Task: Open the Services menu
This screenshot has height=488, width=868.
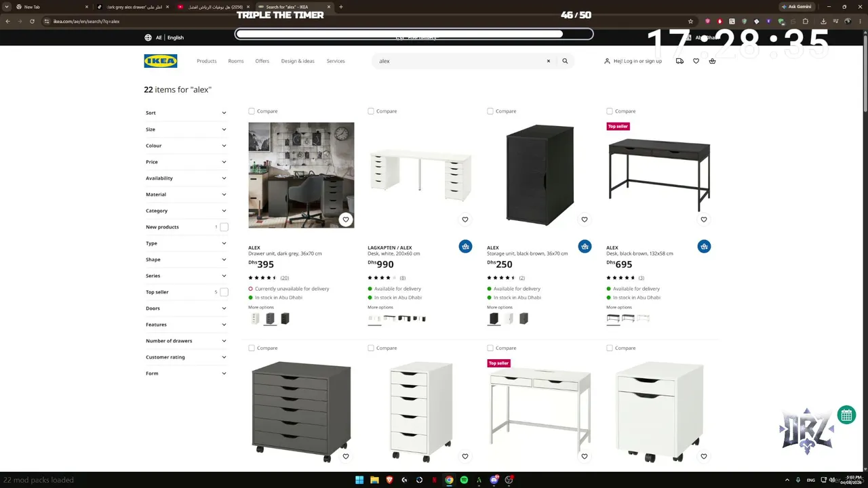Action: click(336, 61)
